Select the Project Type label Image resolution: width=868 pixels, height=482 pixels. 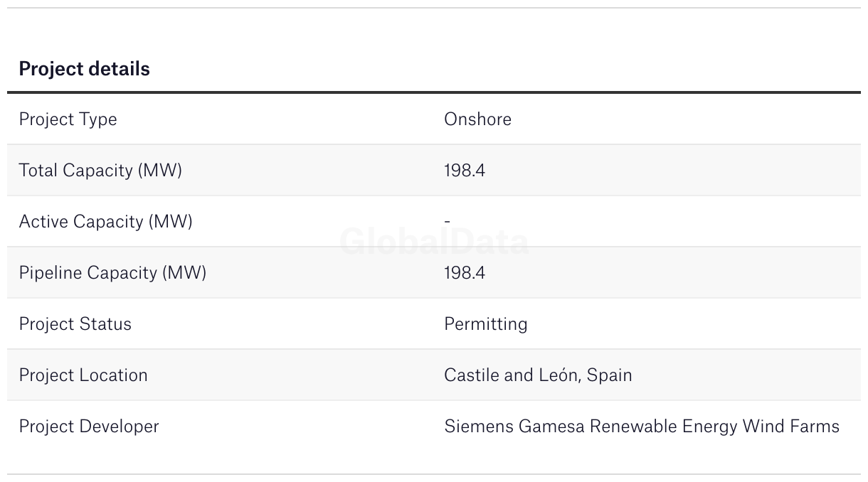(68, 119)
